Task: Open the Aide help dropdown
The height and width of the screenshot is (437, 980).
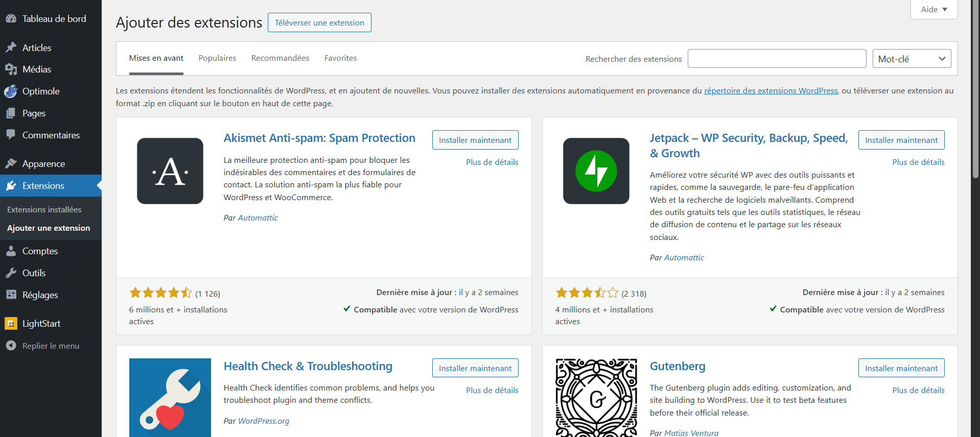Action: 934,9
